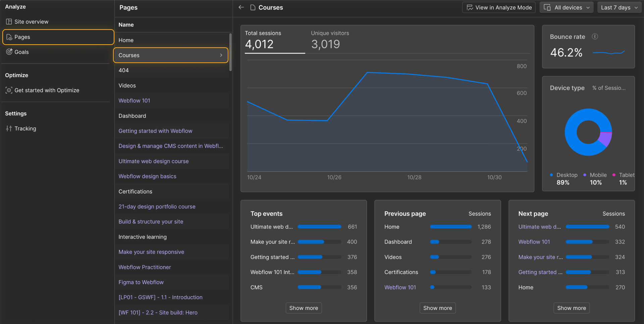
Task: Click the Pages icon under Analyze
Action: [9, 37]
